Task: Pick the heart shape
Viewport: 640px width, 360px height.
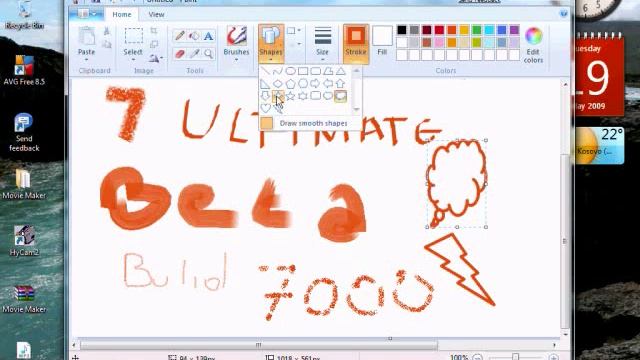Action: 265,109
